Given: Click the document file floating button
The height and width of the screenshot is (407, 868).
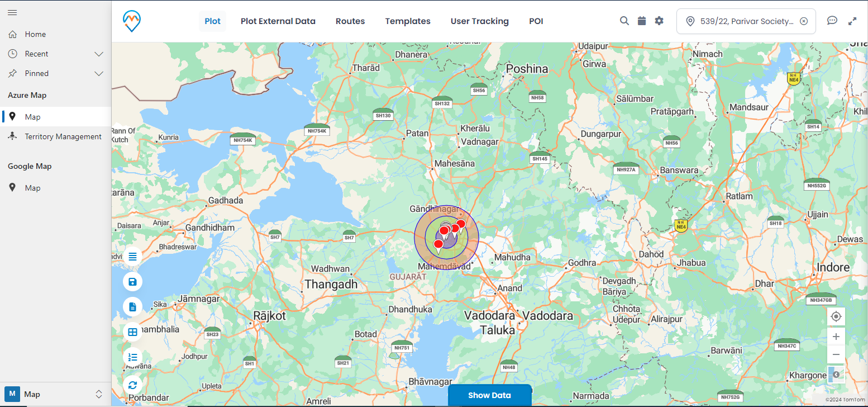Looking at the screenshot, I should (x=133, y=306).
